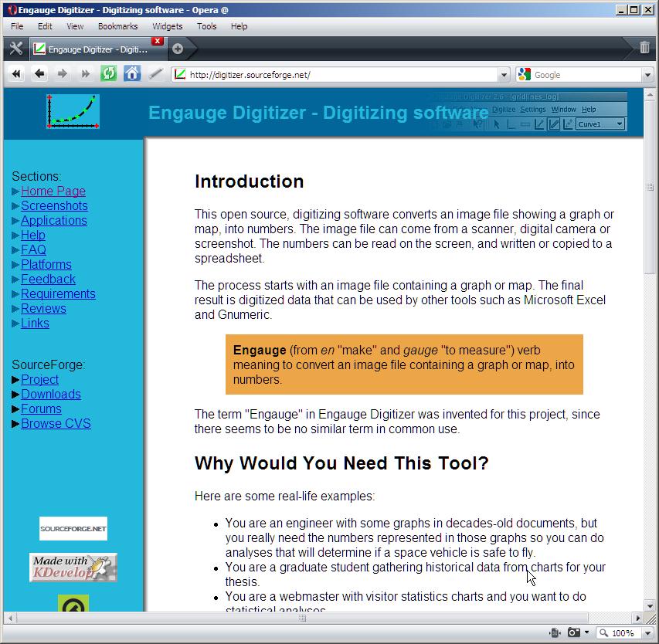Open the SOURCEFORGE.NET logo badge
The width and height of the screenshot is (659, 644).
(x=73, y=528)
